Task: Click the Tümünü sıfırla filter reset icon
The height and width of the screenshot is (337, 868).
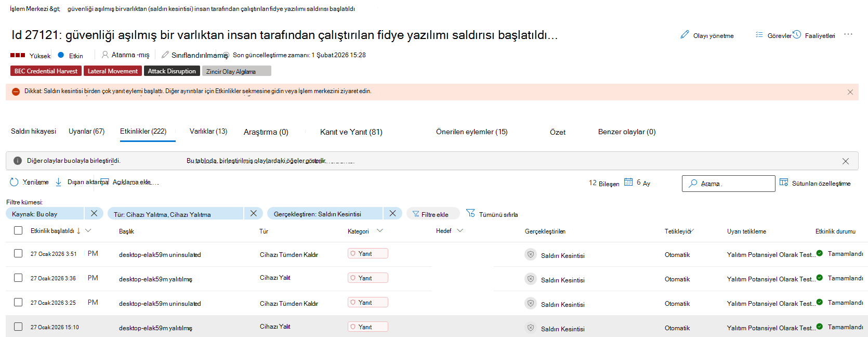Action: click(470, 213)
